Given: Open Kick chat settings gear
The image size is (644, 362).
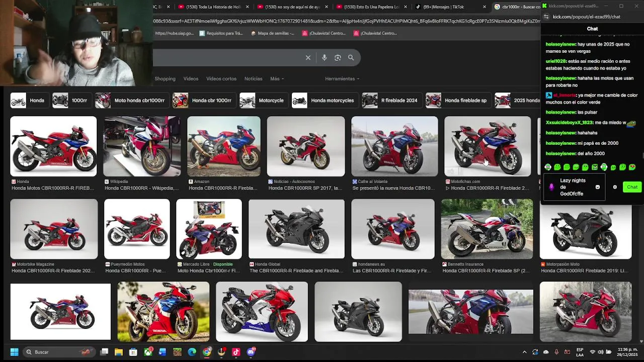Looking at the screenshot, I should point(615,187).
